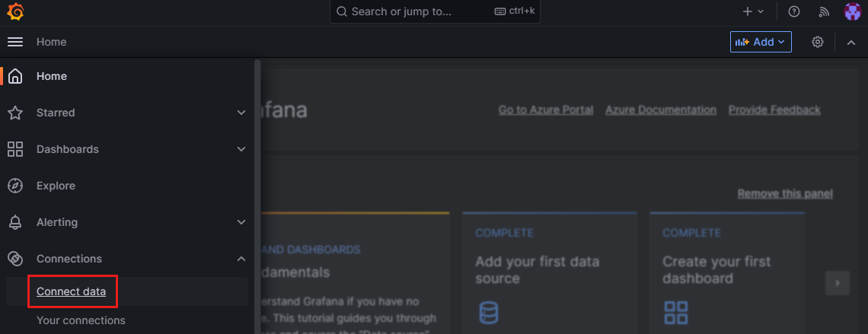Open the Go to Azure Portal link

pos(545,110)
